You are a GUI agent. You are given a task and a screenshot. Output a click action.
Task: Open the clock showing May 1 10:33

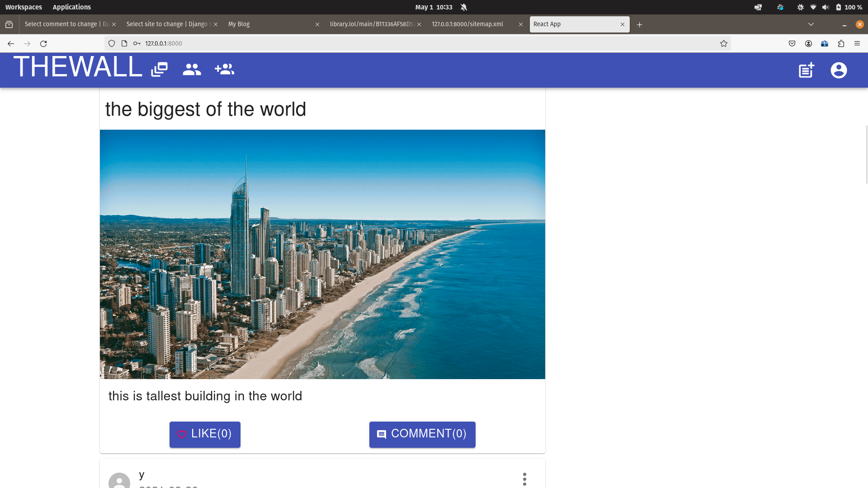434,7
